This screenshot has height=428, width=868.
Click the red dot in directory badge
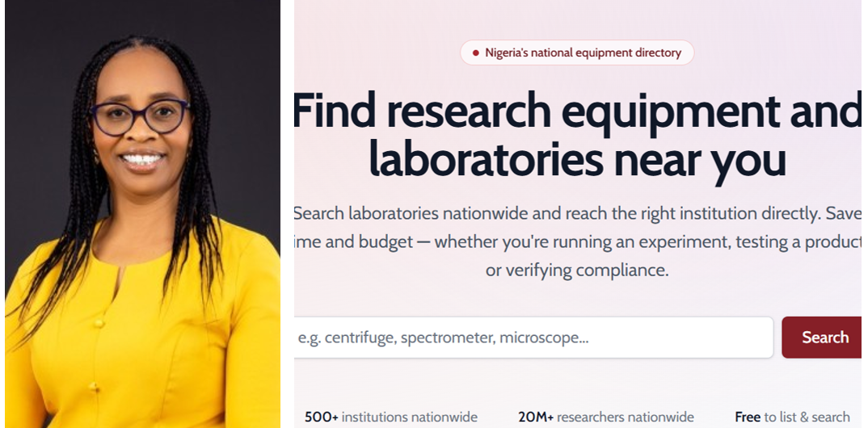point(475,53)
